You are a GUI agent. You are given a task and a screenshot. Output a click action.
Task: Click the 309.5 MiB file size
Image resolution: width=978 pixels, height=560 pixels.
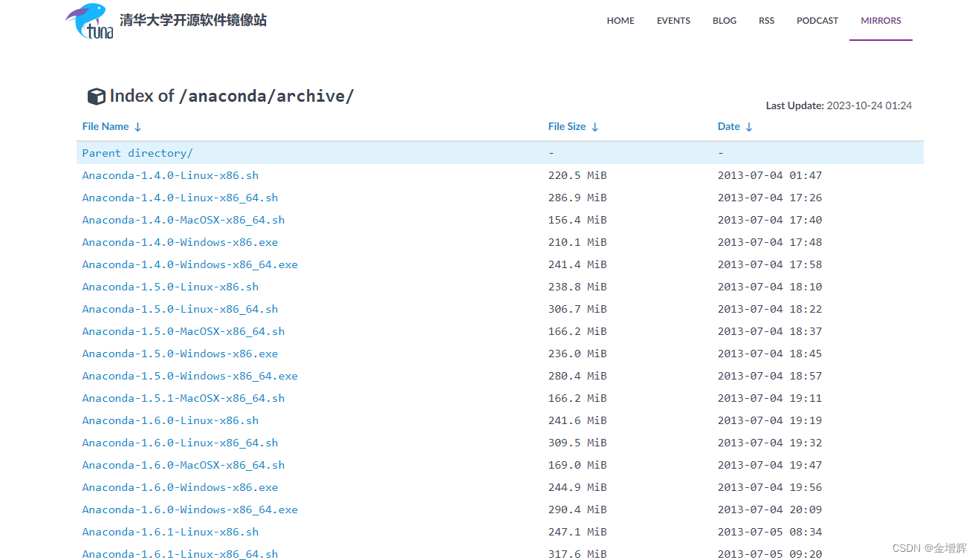(577, 443)
